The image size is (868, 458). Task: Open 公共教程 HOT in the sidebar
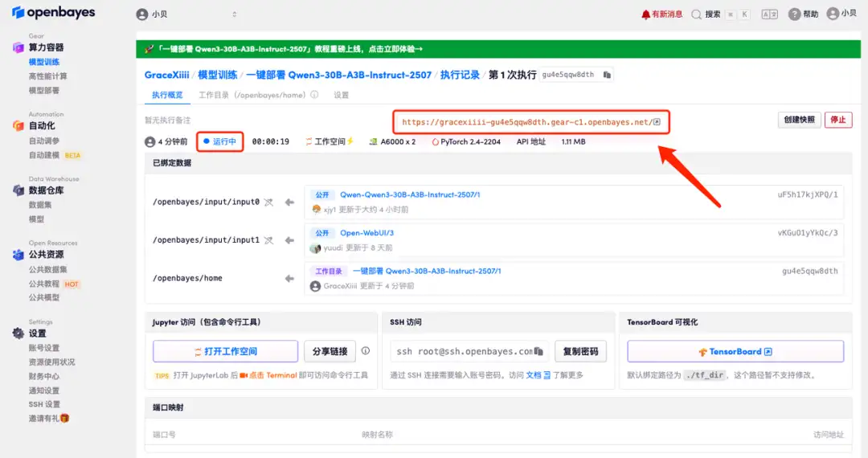55,284
